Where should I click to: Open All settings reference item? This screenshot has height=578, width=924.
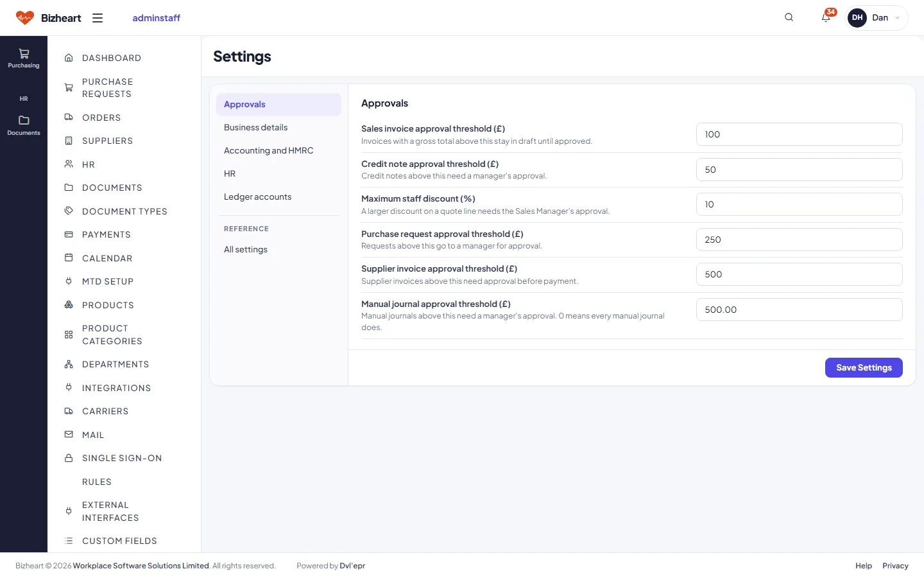pyautogui.click(x=278, y=249)
